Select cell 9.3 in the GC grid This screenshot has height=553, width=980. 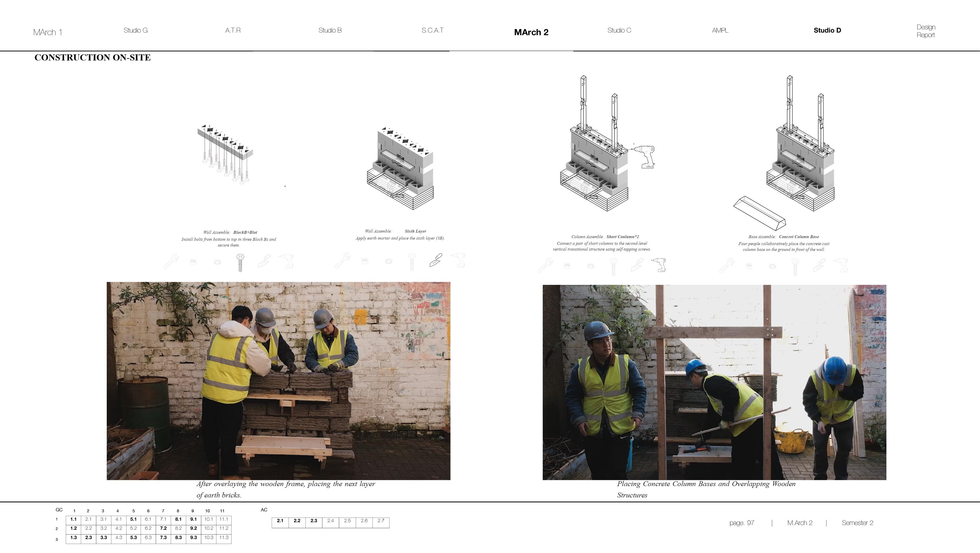pyautogui.click(x=193, y=538)
